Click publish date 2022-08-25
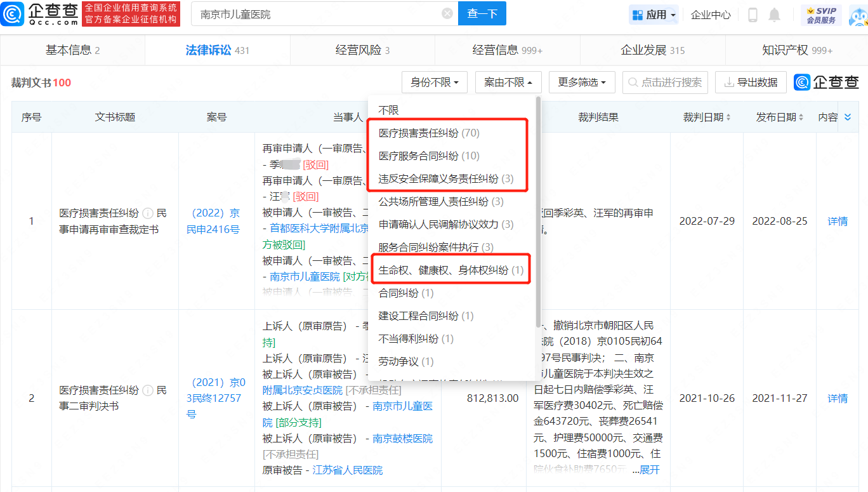The image size is (868, 492). (780, 221)
